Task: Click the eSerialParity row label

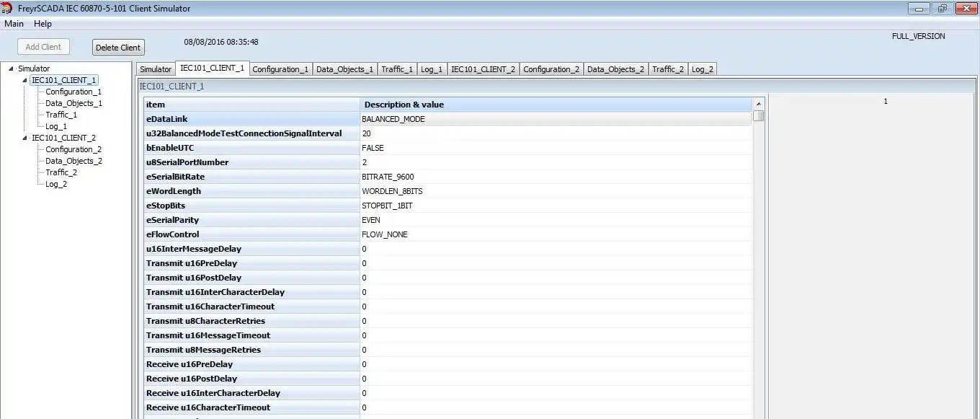Action: pyautogui.click(x=251, y=220)
